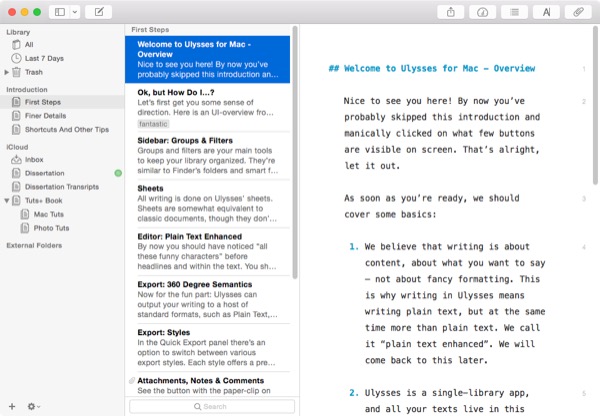
Task: Select Welcome to Ulysses for Mac sheet
Action: click(x=207, y=59)
